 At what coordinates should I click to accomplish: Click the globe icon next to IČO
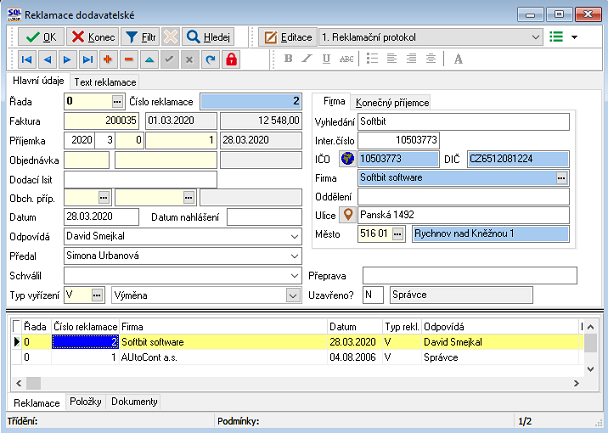coord(348,159)
